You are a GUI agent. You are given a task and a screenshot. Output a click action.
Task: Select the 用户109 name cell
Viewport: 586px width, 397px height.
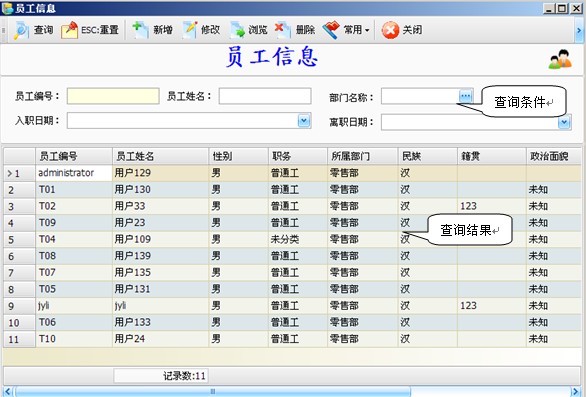160,239
